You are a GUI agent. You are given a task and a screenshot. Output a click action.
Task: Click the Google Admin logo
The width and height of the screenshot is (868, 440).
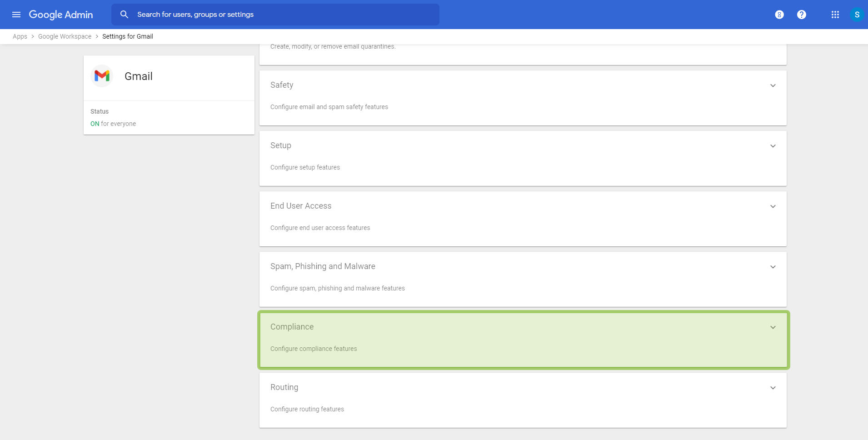coord(61,15)
